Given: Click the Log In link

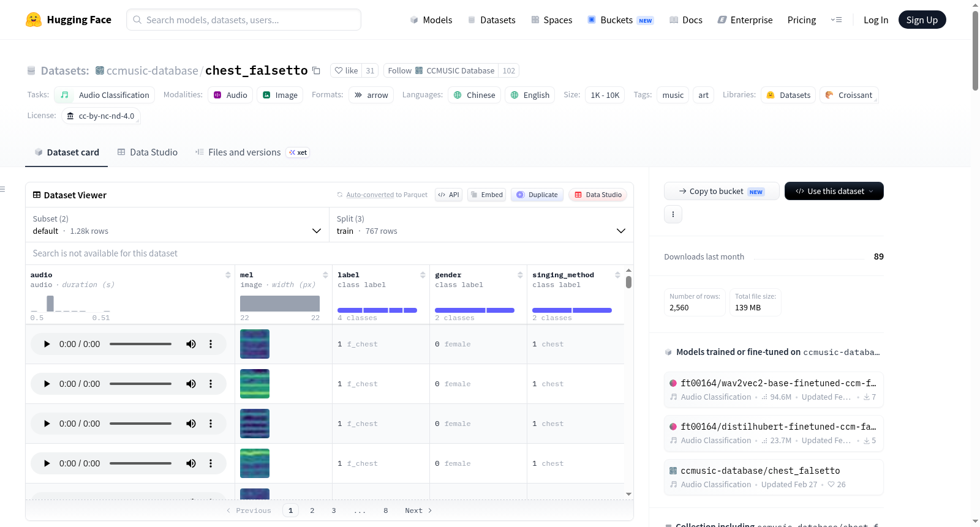Looking at the screenshot, I should coord(876,20).
